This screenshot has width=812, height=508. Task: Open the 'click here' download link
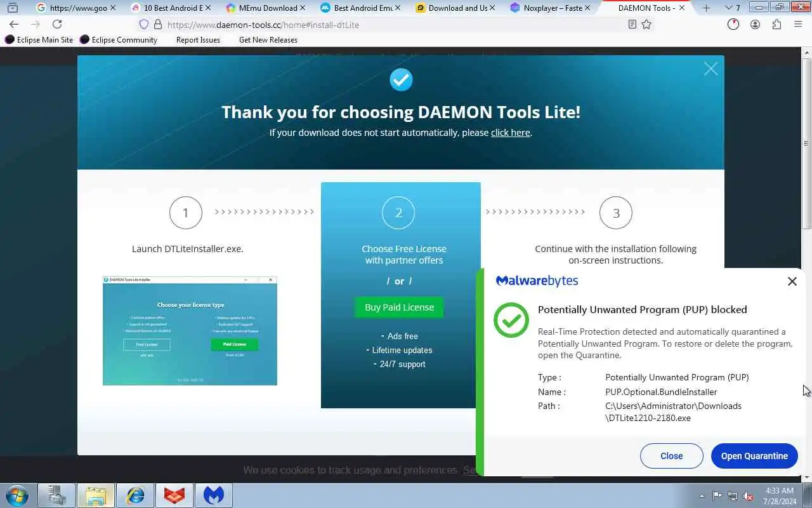[x=510, y=133]
